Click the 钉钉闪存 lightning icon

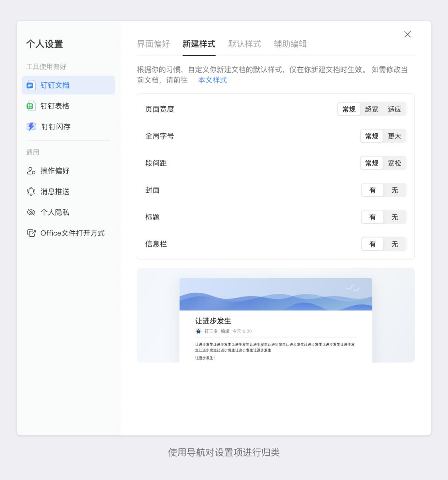(x=30, y=127)
